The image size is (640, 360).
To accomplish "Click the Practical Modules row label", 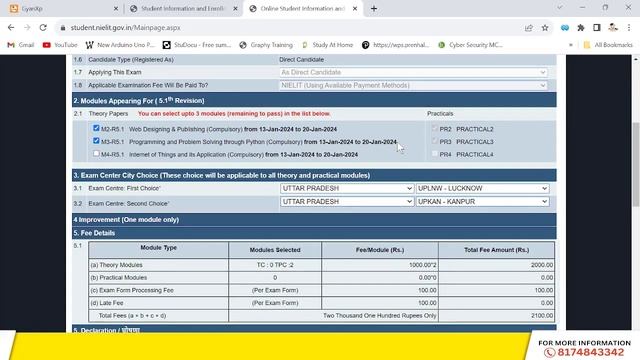I will point(118,278).
